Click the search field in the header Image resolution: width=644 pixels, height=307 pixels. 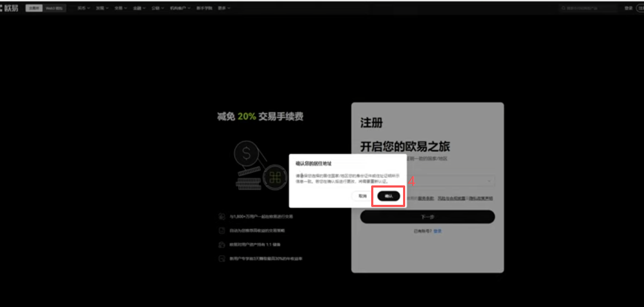click(589, 8)
